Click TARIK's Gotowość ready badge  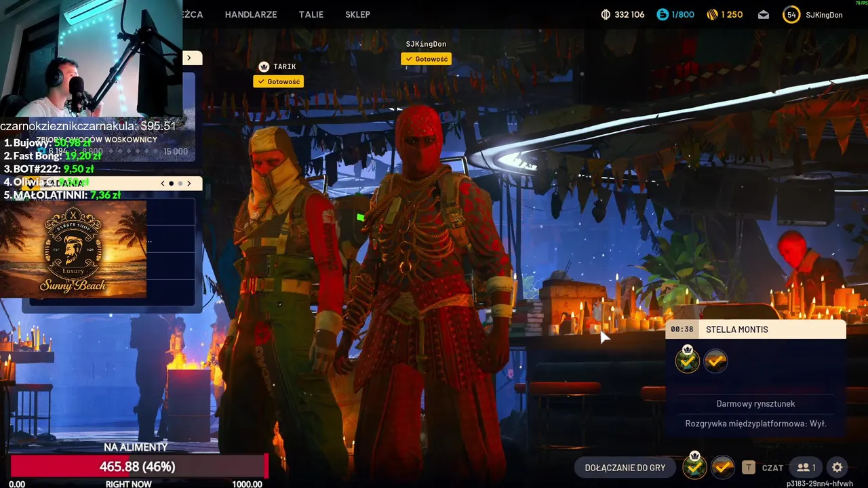click(x=278, y=81)
